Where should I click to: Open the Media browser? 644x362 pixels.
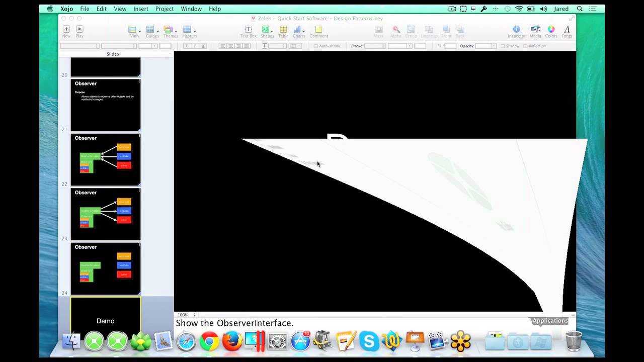tap(535, 29)
